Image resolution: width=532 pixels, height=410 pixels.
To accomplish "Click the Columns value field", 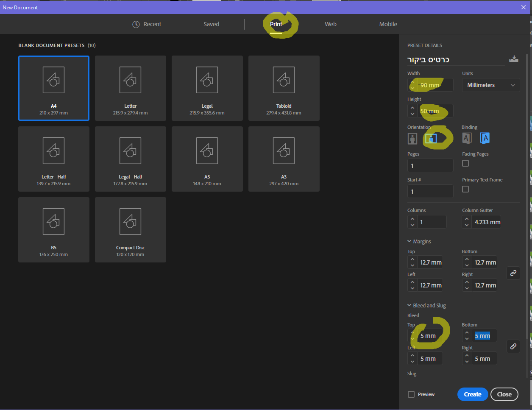I will tap(432, 222).
